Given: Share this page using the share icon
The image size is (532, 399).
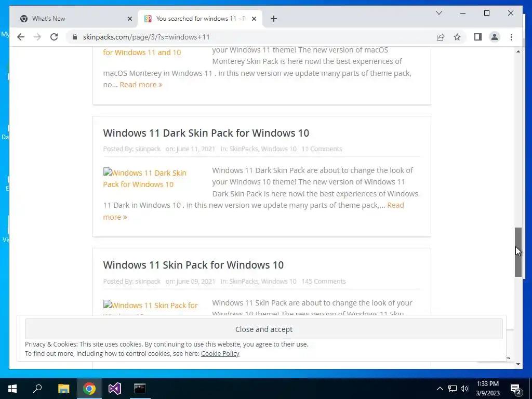Looking at the screenshot, I should point(441,37).
